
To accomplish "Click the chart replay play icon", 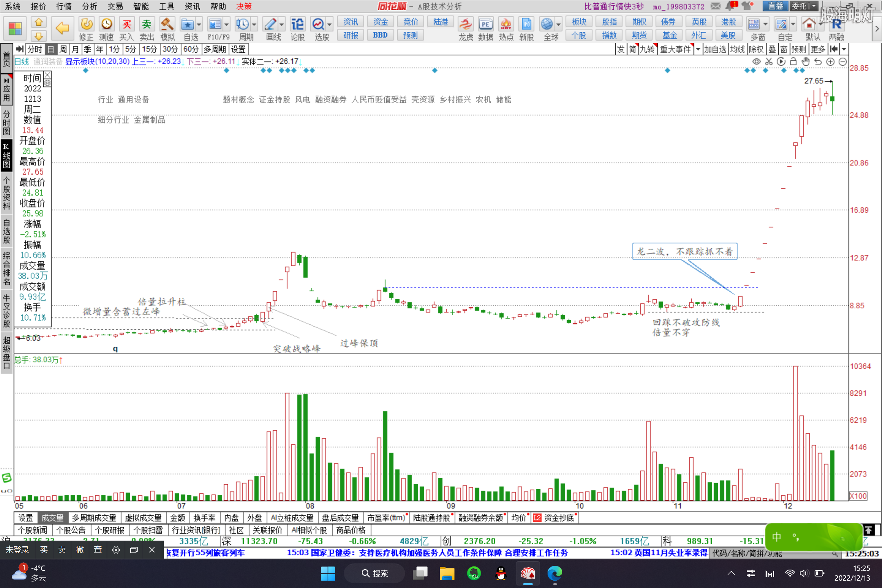I will pyautogui.click(x=781, y=62).
